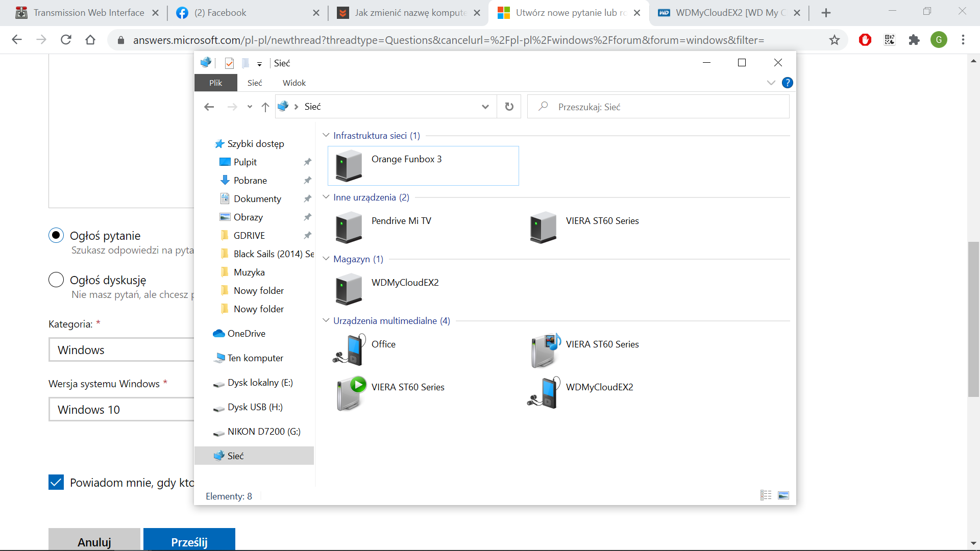The image size is (980, 551).
Task: Expand the Explorer ribbon chevron
Action: (x=771, y=83)
